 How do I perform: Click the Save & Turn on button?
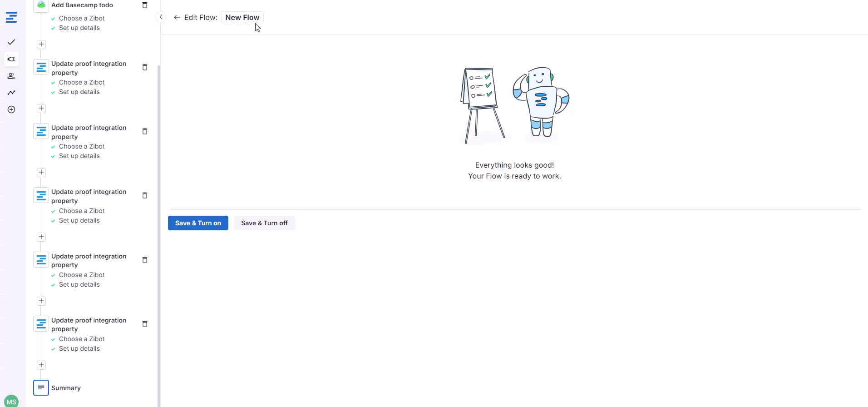(198, 223)
